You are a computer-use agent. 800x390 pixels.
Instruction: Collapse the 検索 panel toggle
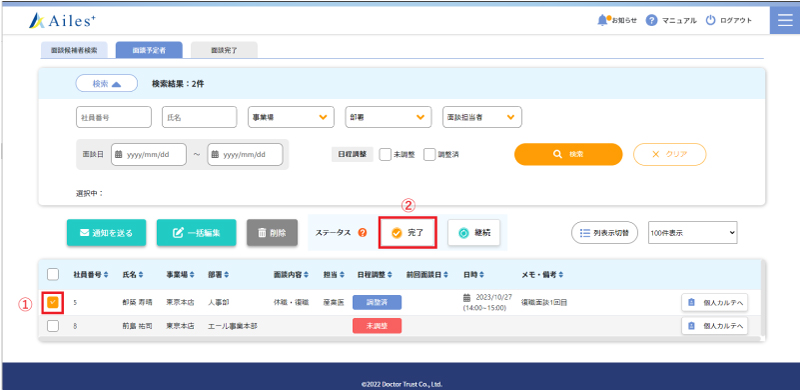[x=107, y=83]
